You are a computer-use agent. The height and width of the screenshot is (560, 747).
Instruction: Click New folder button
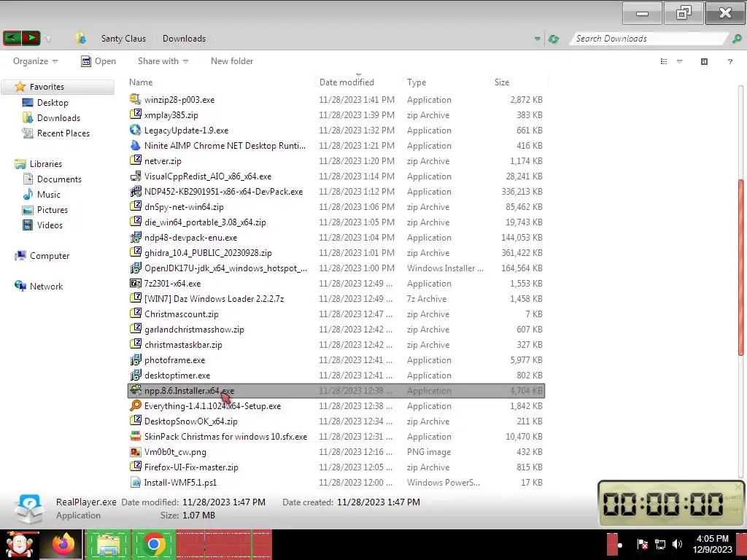pyautogui.click(x=232, y=61)
